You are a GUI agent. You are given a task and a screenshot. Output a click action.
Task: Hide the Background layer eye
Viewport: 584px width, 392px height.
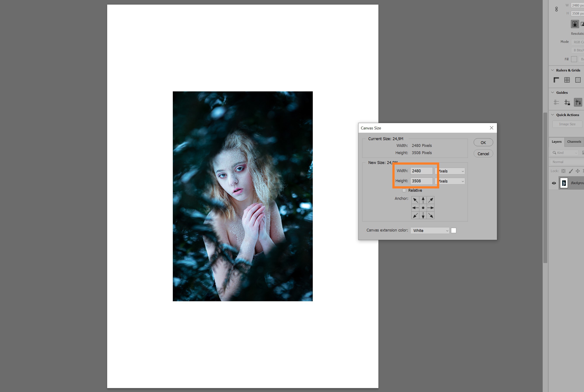[x=554, y=183]
